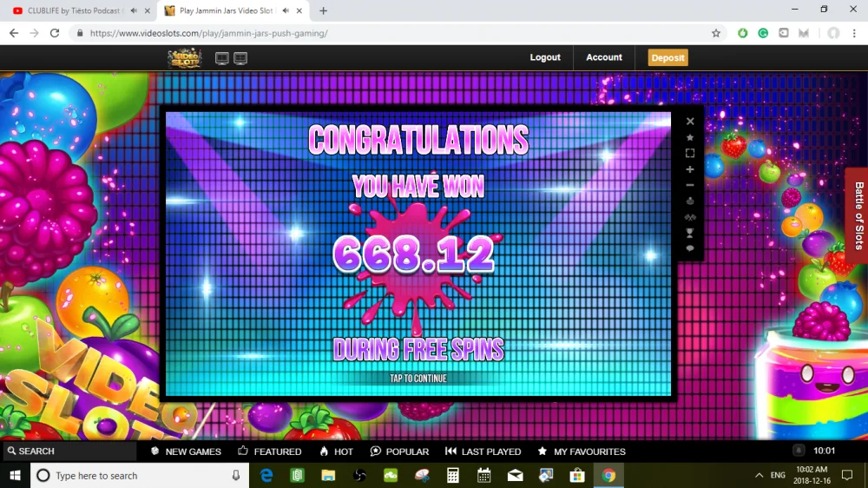868x488 pixels.
Task: Open the Calendar app from the taskbar
Action: tap(483, 475)
